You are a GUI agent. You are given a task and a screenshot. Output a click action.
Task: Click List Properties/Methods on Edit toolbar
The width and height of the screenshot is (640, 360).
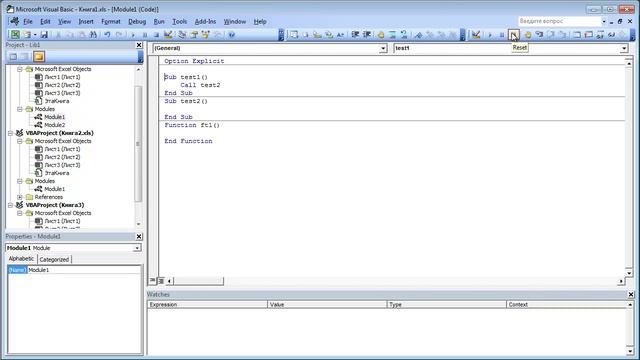(294, 35)
